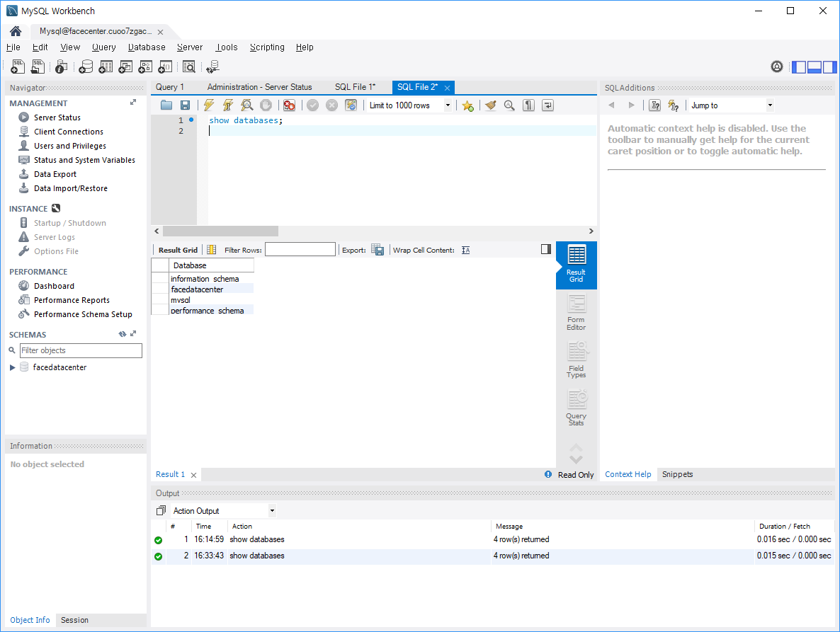Toggle invisible characters display
This screenshot has width=840, height=632.
[529, 105]
